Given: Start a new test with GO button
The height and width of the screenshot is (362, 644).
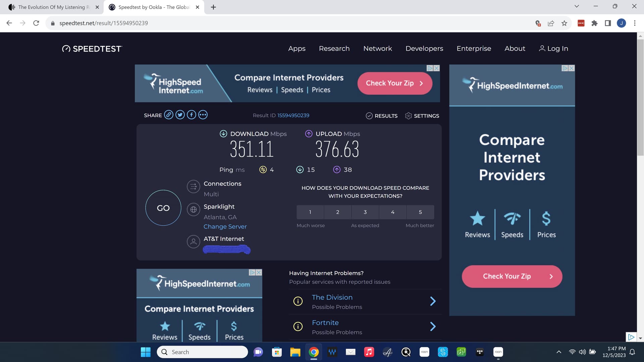Looking at the screenshot, I should [x=163, y=208].
